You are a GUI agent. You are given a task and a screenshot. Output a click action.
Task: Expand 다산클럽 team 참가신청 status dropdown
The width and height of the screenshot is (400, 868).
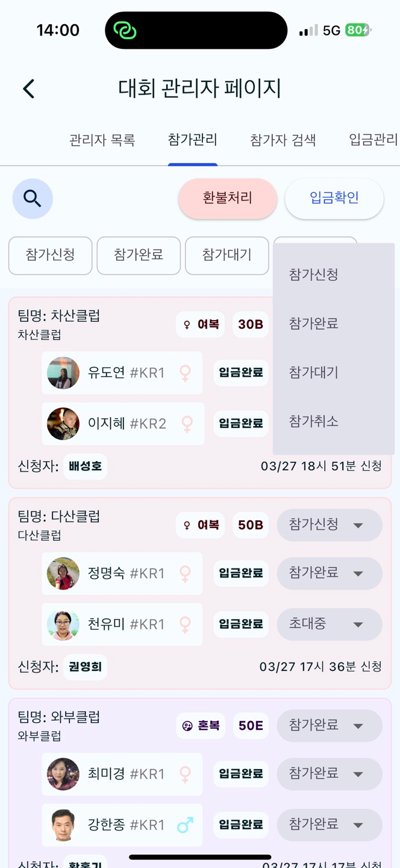[x=330, y=525]
